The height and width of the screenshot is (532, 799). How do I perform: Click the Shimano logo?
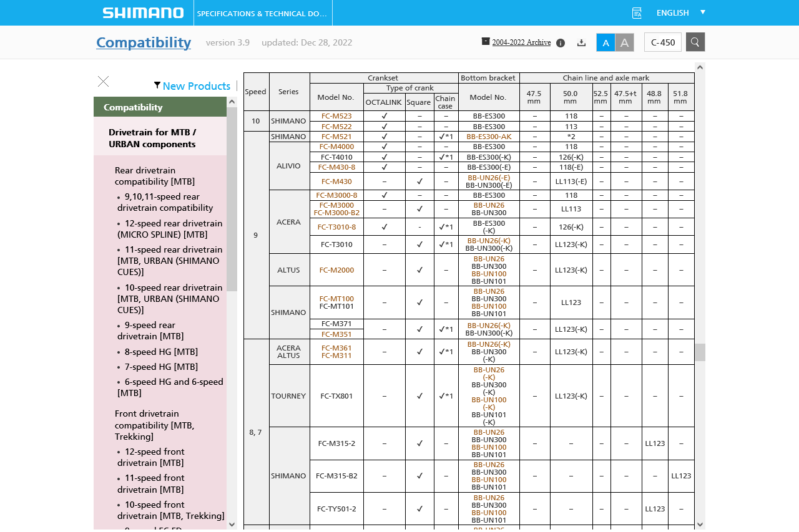point(143,13)
